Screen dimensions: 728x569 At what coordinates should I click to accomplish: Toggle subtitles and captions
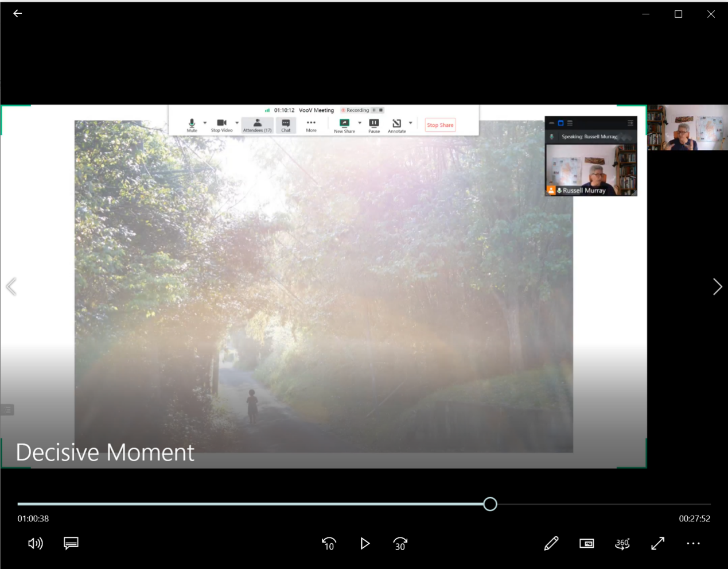[x=71, y=543]
